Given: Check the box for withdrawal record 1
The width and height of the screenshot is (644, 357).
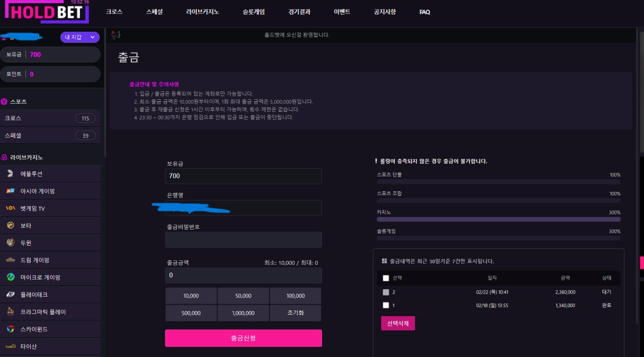Looking at the screenshot, I should click(x=386, y=305).
